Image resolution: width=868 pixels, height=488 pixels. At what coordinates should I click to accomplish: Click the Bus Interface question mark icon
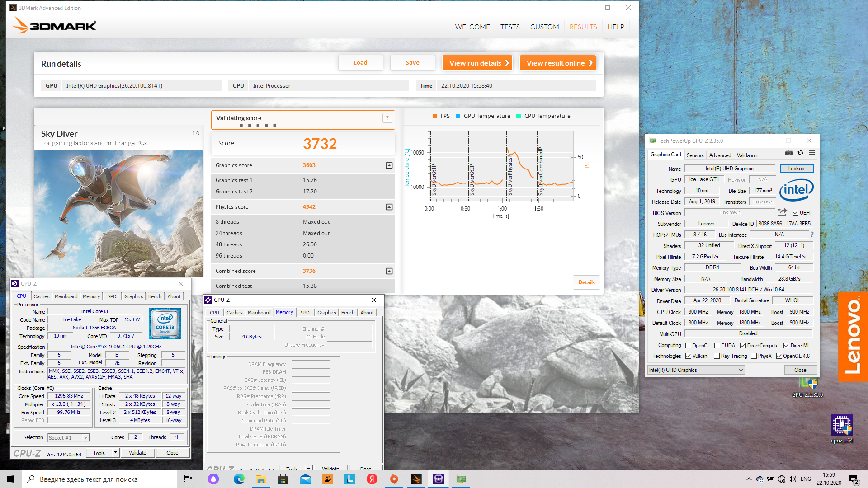[x=812, y=235]
